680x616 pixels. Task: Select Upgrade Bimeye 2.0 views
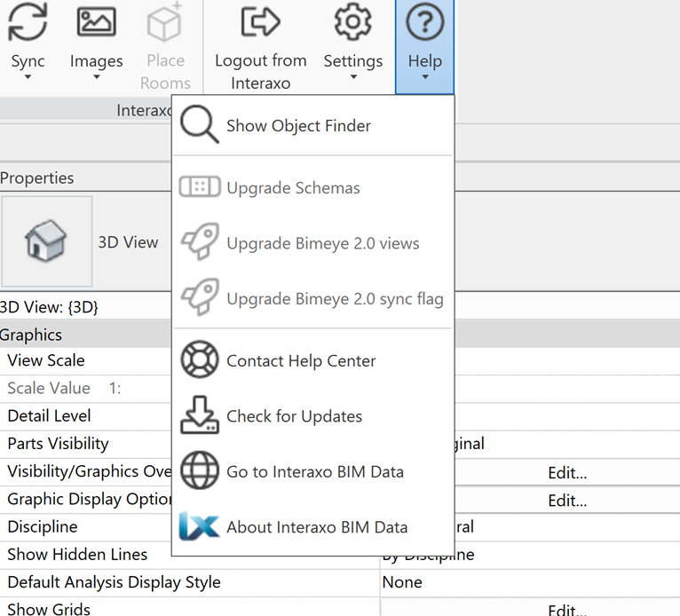pos(312,242)
